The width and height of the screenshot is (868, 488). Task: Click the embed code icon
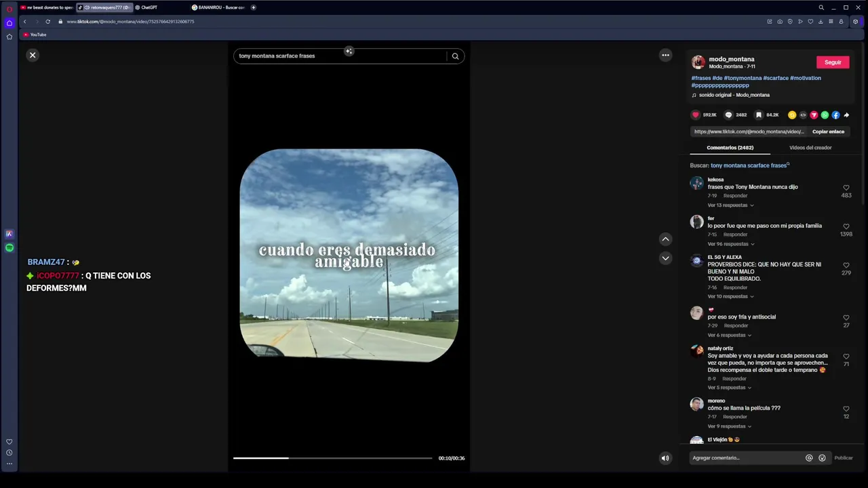click(803, 115)
